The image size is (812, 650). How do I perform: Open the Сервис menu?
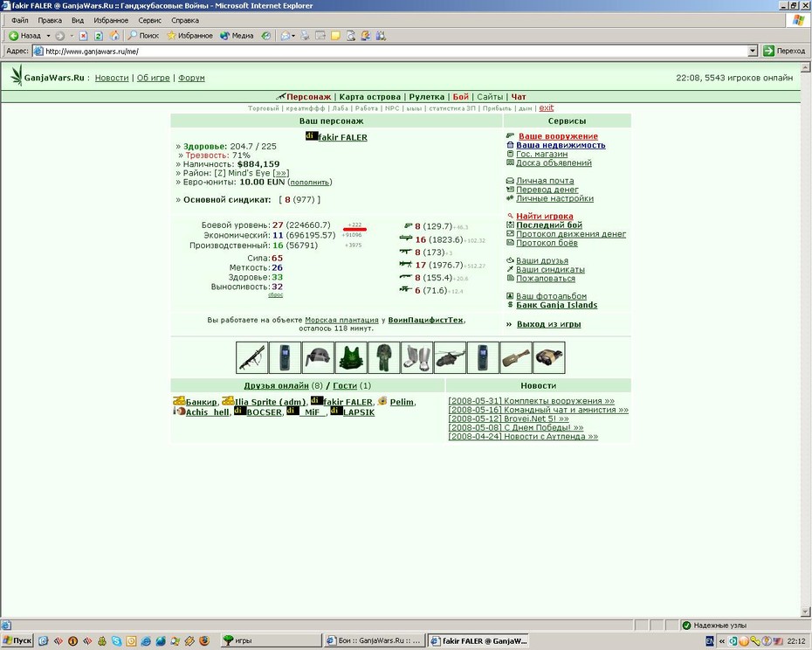point(149,21)
